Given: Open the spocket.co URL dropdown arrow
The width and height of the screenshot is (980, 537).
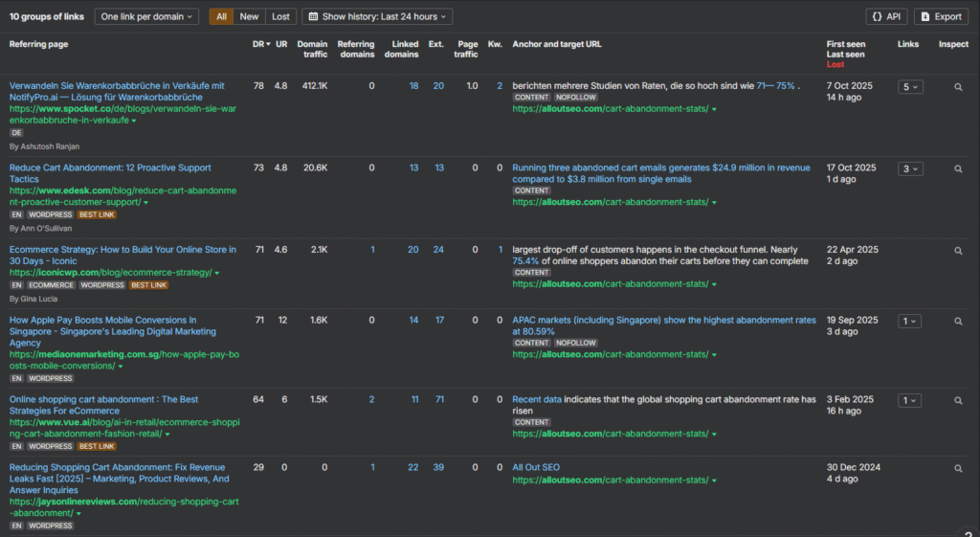Looking at the screenshot, I should [x=133, y=122].
